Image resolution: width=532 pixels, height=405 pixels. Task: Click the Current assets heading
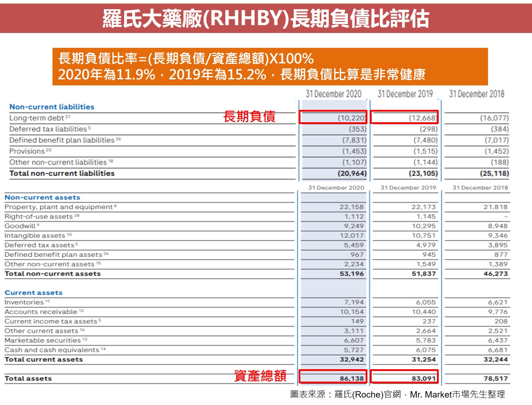pyautogui.click(x=33, y=293)
